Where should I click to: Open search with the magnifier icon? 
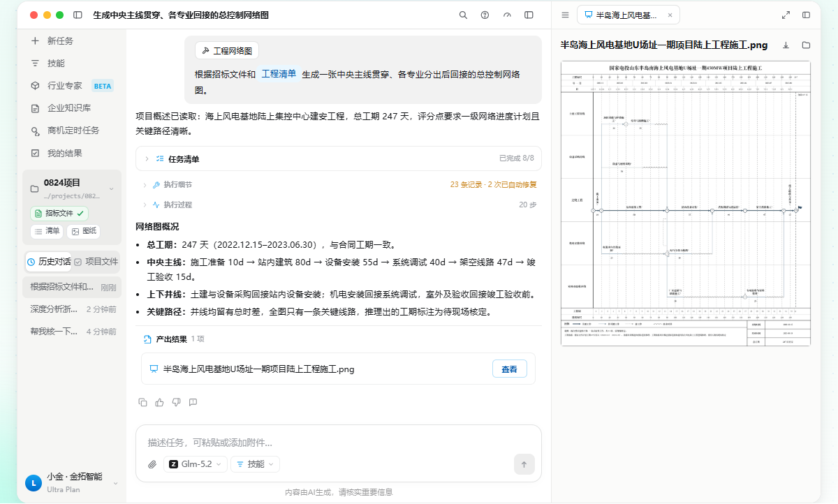click(463, 15)
